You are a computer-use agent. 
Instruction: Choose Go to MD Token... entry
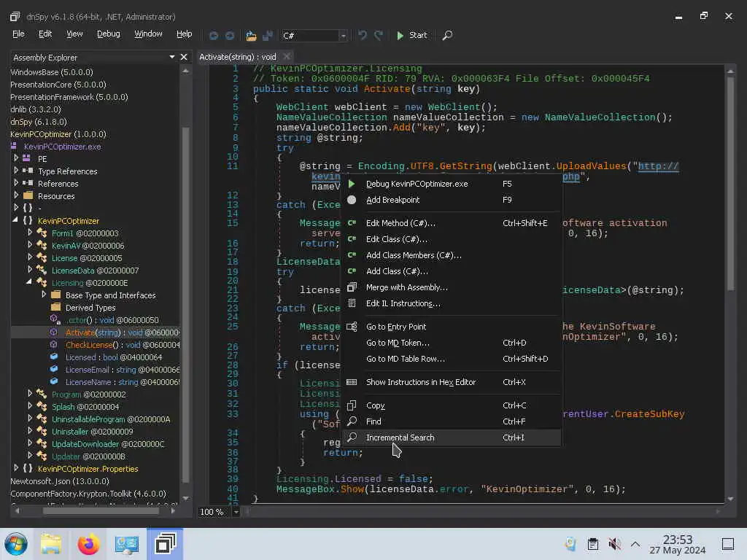pyautogui.click(x=451, y=343)
